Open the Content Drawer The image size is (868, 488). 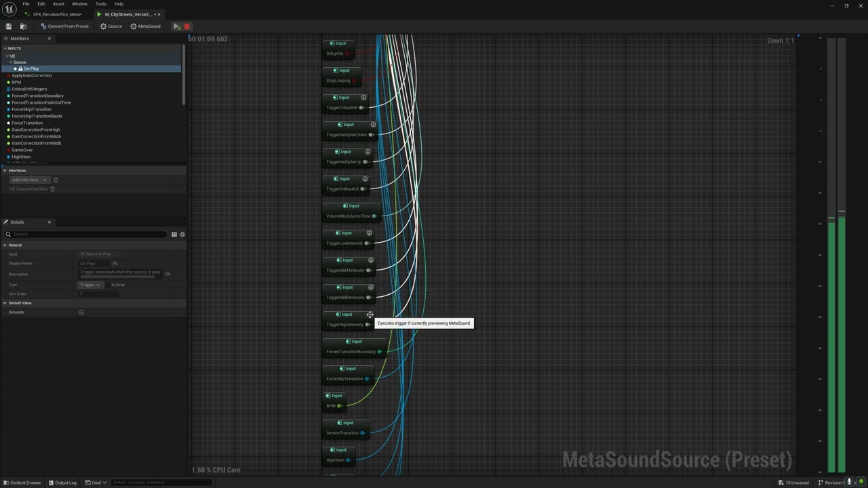22,483
